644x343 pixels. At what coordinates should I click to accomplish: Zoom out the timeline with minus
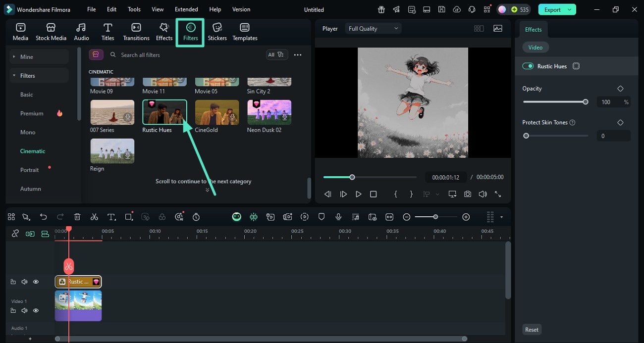pos(406,217)
